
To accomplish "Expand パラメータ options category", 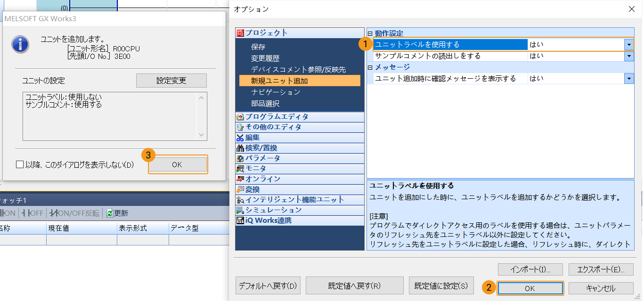I will pyautogui.click(x=300, y=158).
